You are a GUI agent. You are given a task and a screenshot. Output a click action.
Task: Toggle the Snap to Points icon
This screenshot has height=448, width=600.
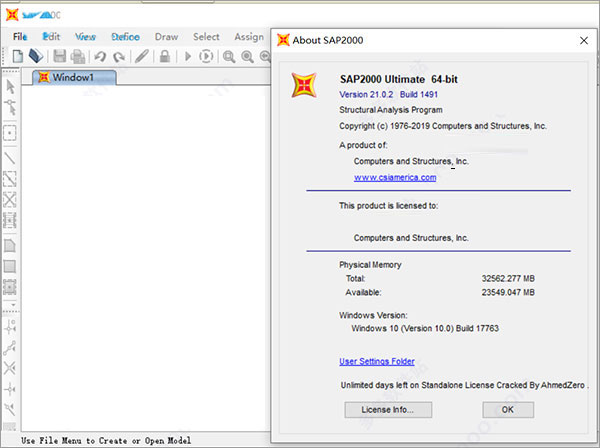point(10,327)
